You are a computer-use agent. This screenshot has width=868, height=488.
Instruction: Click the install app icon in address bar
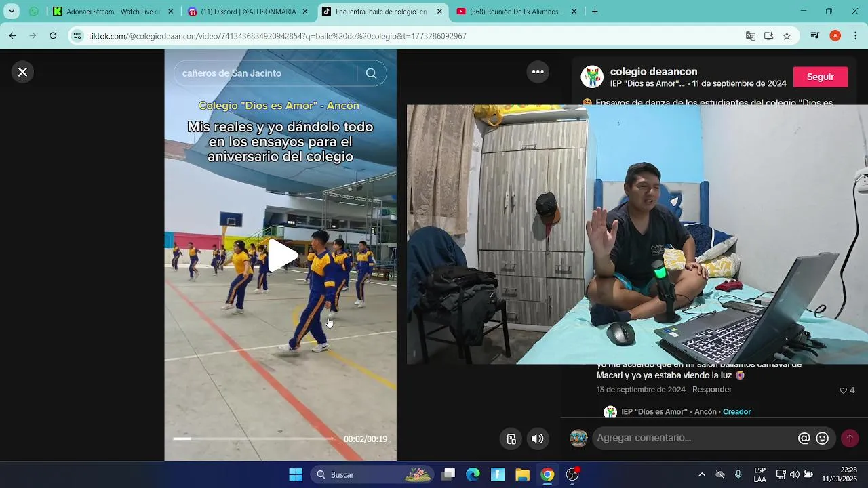click(768, 36)
